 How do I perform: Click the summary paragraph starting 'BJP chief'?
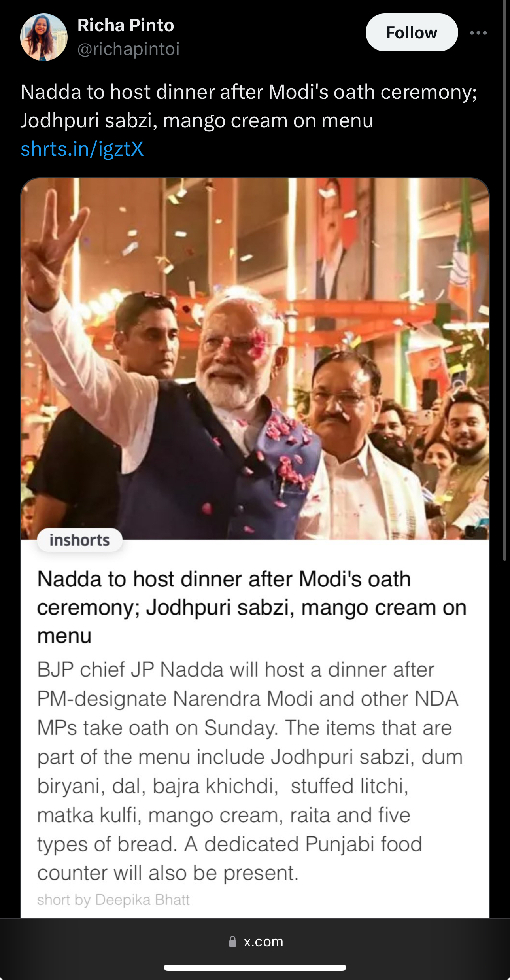[250, 771]
